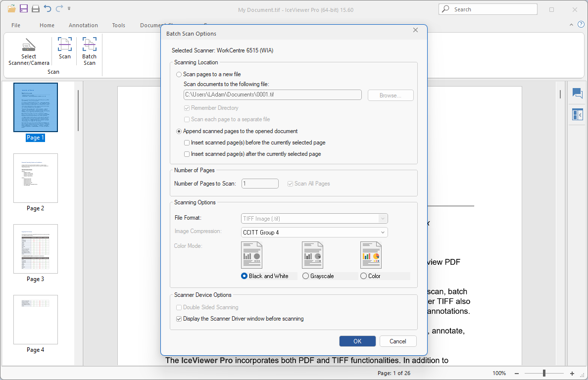
Task: Uncheck Display the Scanner Driver window option
Action: coord(179,319)
